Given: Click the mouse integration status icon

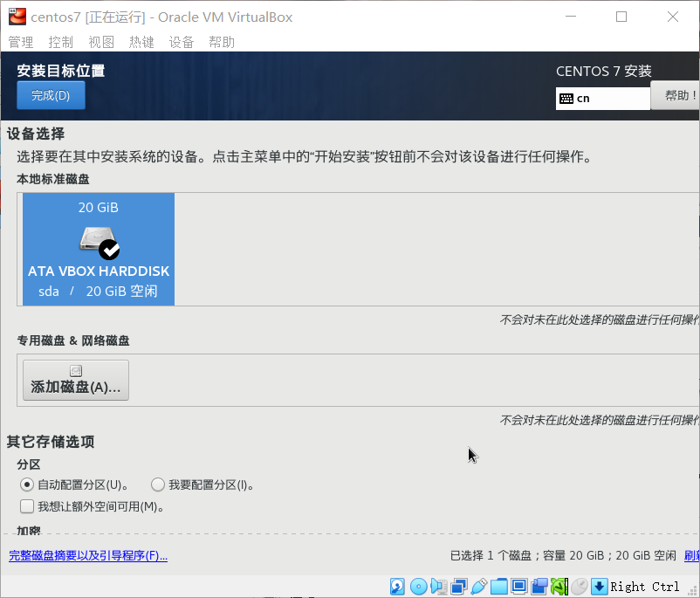Looking at the screenshot, I should (x=580, y=587).
